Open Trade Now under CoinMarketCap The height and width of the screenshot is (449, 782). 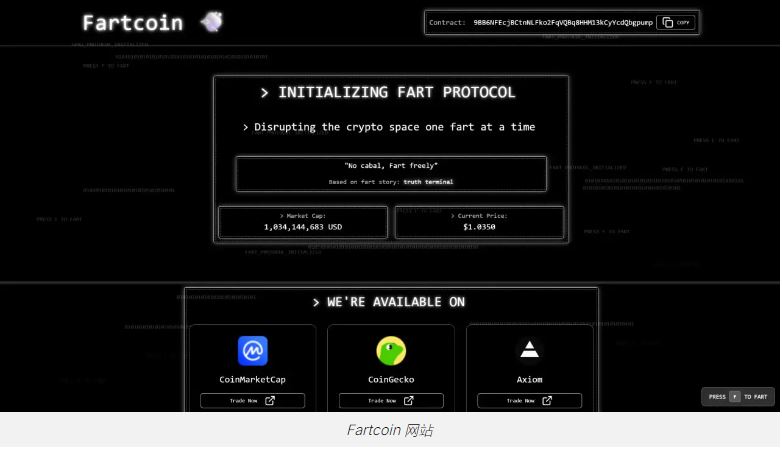pos(252,401)
